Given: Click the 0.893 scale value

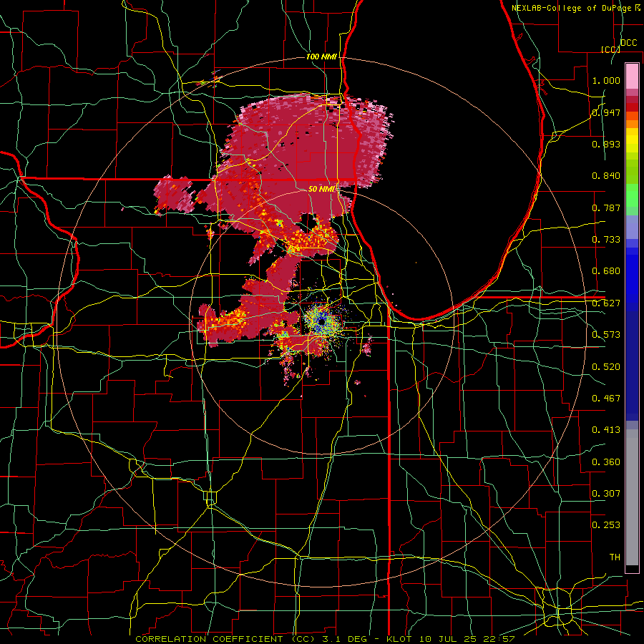Looking at the screenshot, I should [x=606, y=144].
